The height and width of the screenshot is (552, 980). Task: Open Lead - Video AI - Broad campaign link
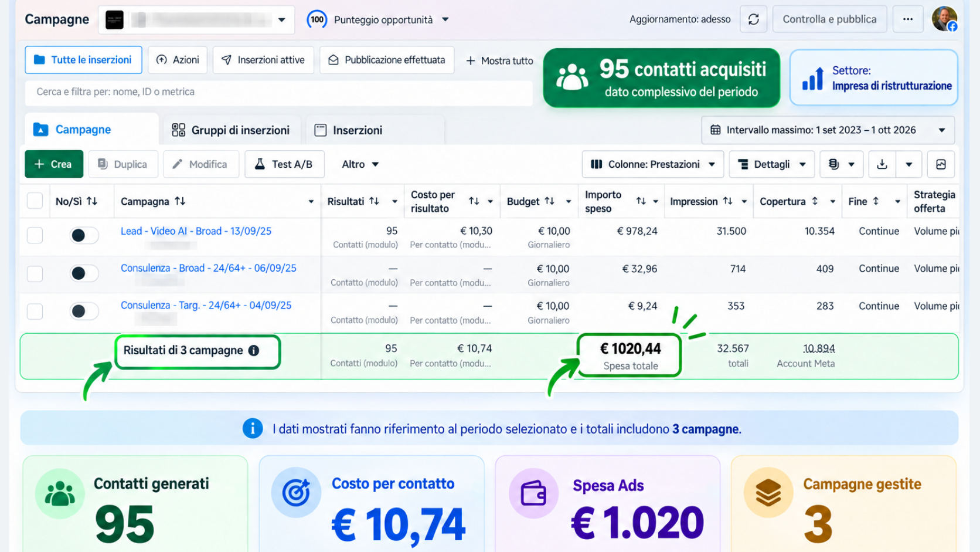click(x=196, y=231)
